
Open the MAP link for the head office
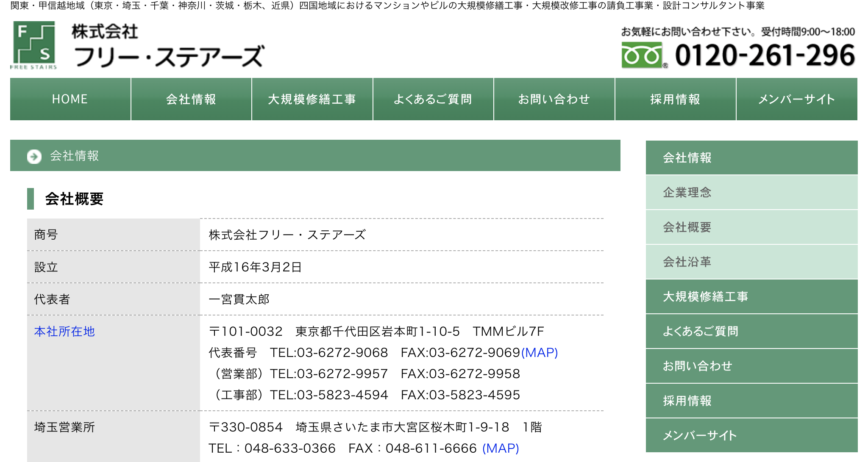point(540,353)
